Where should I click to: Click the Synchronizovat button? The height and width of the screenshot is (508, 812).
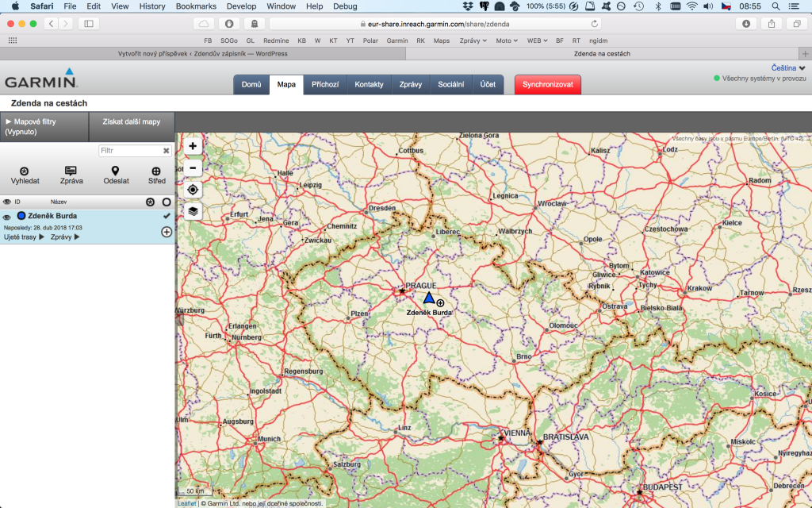[x=548, y=84]
